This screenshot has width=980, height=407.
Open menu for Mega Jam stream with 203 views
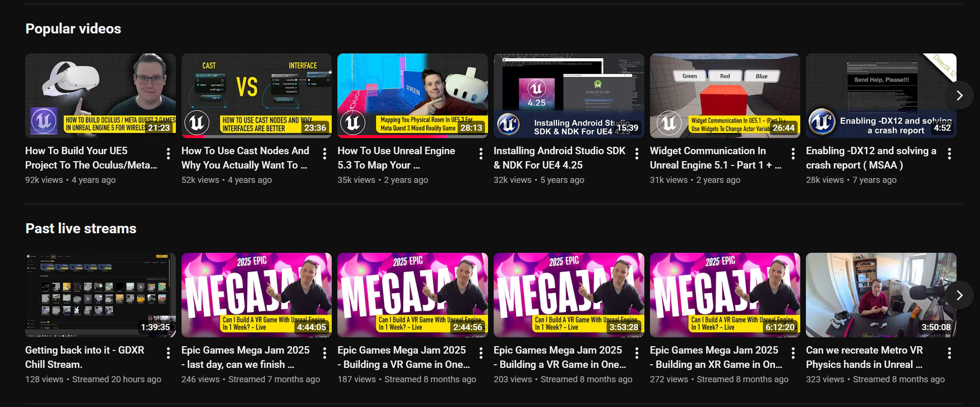click(x=637, y=353)
